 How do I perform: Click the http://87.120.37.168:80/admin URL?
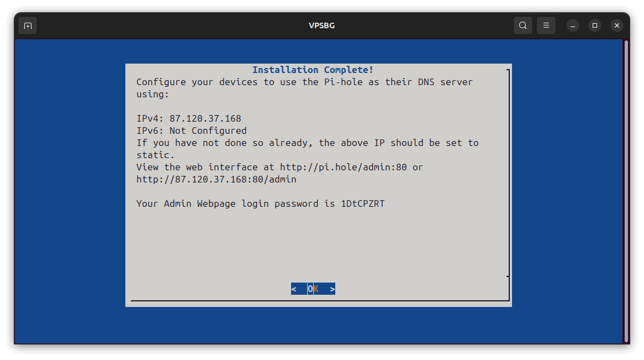[217, 179]
